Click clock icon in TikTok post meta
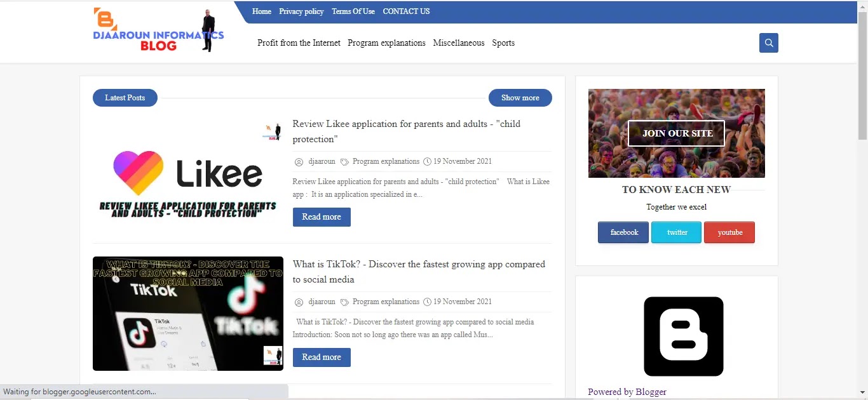This screenshot has height=400, width=868. [x=427, y=302]
